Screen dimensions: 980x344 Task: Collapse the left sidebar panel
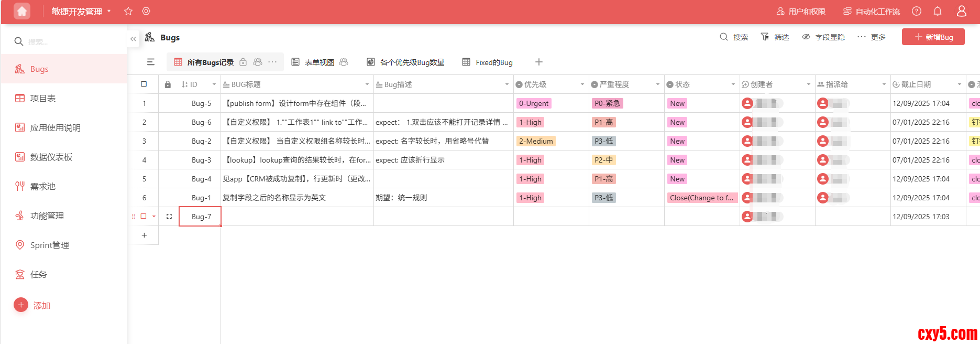tap(133, 39)
